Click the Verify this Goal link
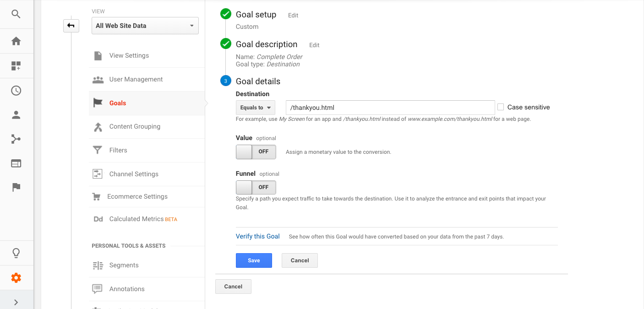This screenshot has width=644, height=309. coord(257,236)
